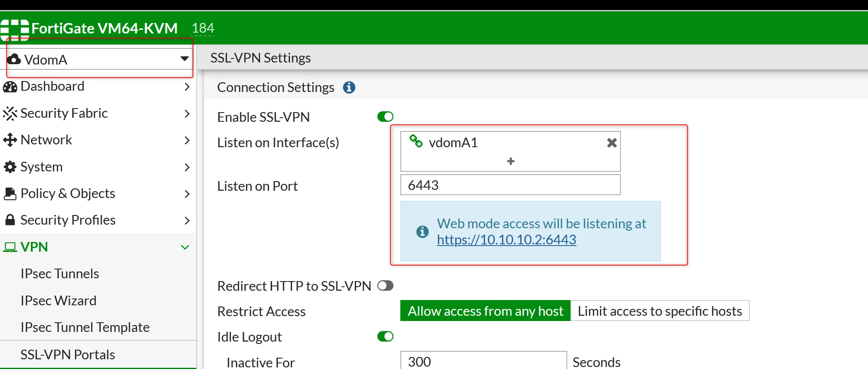
Task: Click the vdomA1 interface name
Action: (x=453, y=143)
